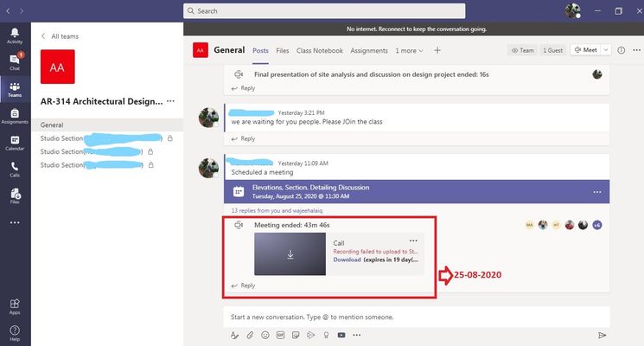Reply to 'we are waiting for you' post
This screenshot has width=644, height=346.
click(x=243, y=139)
